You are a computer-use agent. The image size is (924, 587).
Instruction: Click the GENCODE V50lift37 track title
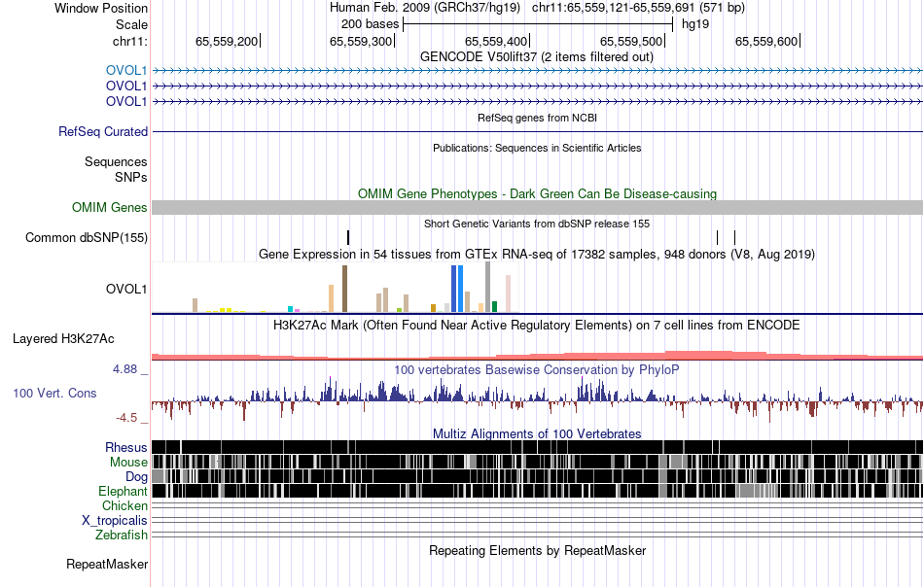(x=536, y=57)
